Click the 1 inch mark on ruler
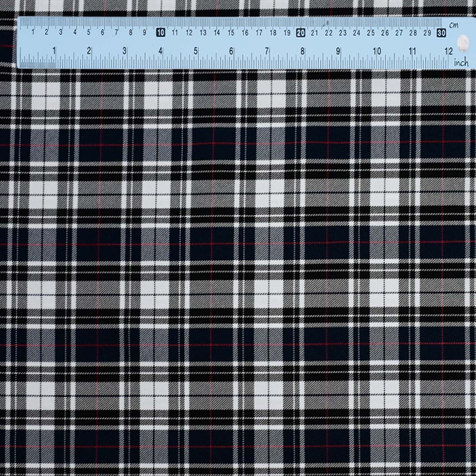The image size is (476, 476). (x=54, y=51)
